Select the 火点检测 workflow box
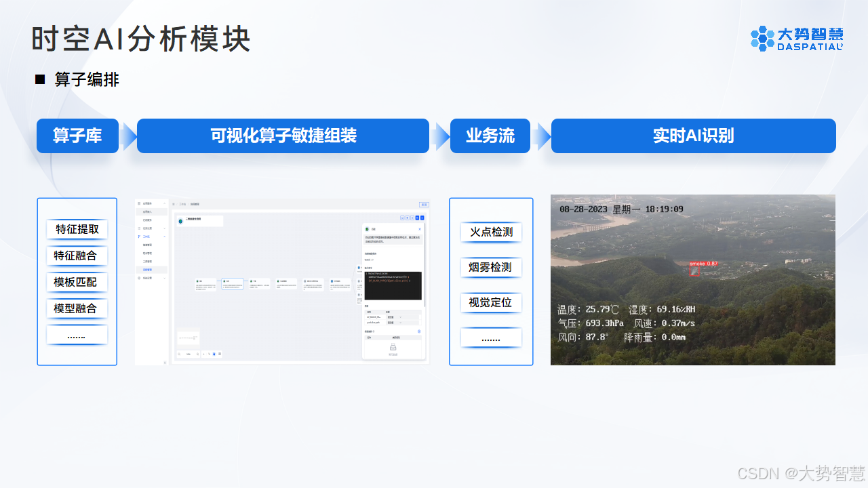Screen dimensions: 868x488 pyautogui.click(x=491, y=232)
